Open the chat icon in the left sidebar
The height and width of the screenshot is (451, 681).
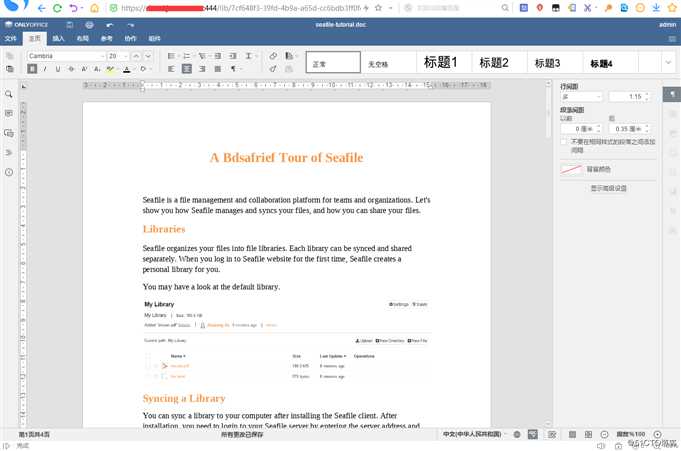(9, 133)
